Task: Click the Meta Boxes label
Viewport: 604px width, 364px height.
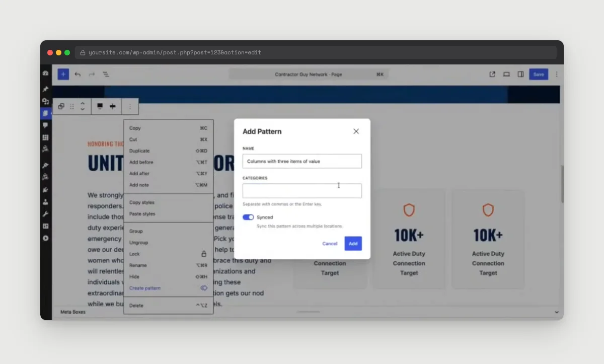Action: tap(73, 312)
